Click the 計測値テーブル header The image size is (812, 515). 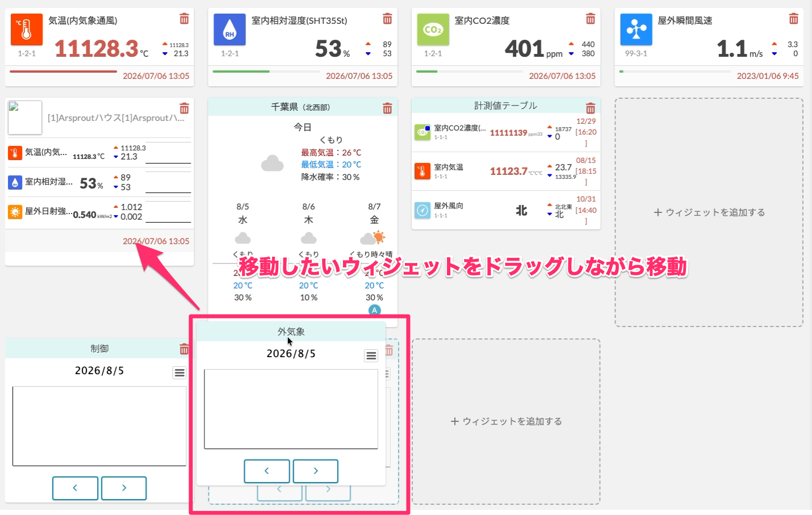(x=505, y=106)
